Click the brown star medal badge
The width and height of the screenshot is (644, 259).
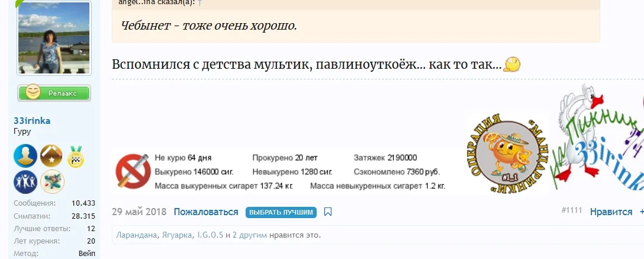[51, 156]
